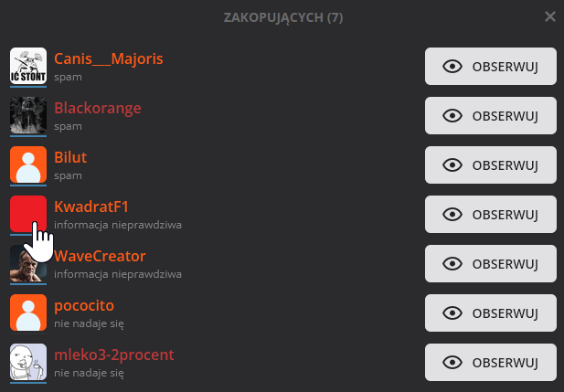
Task: Click mleko3-2procent's meme avatar
Action: click(x=28, y=362)
